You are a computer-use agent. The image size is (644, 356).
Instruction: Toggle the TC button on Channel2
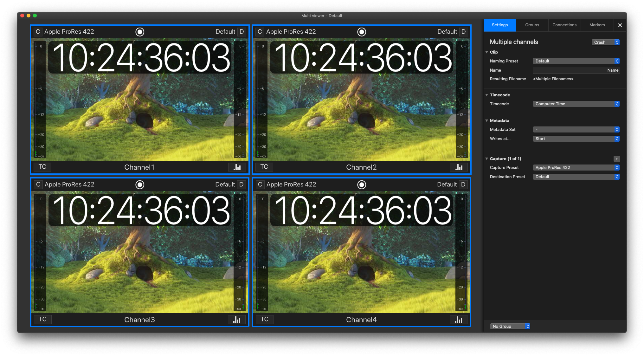point(264,167)
